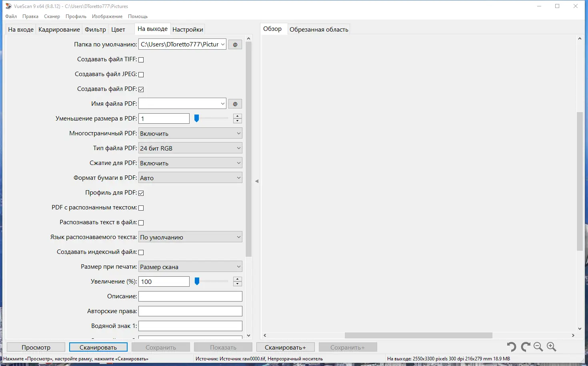Enable Create TIFF file checkbox
588x366 pixels.
(x=141, y=60)
